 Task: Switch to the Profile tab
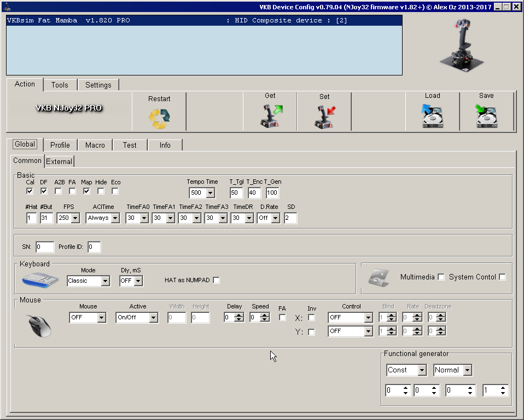pos(60,145)
